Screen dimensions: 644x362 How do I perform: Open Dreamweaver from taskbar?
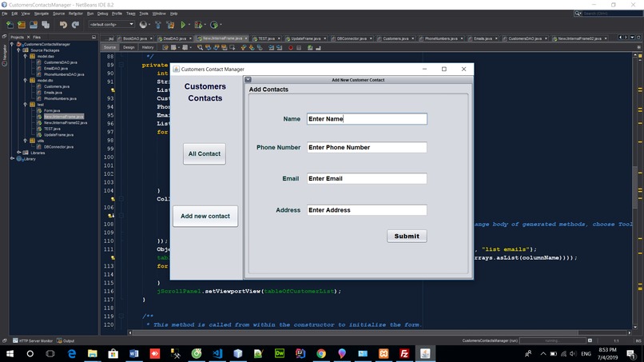(x=280, y=353)
